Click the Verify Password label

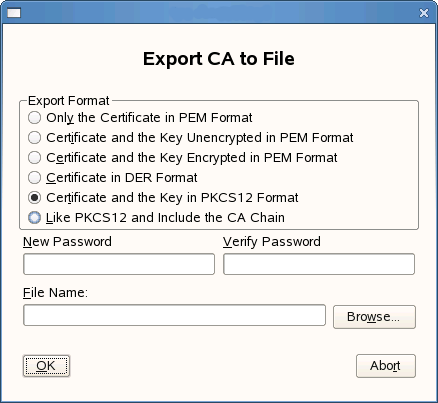click(272, 242)
